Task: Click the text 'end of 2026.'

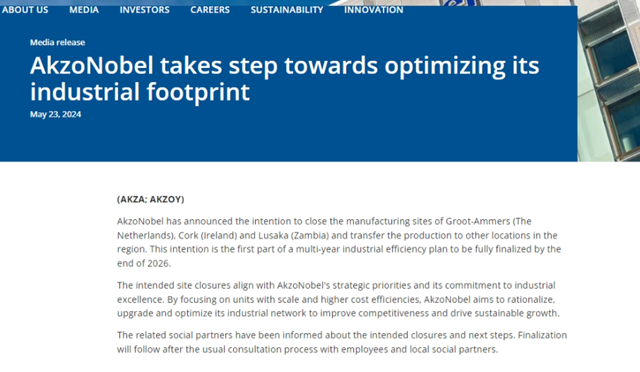Action: 144,263
